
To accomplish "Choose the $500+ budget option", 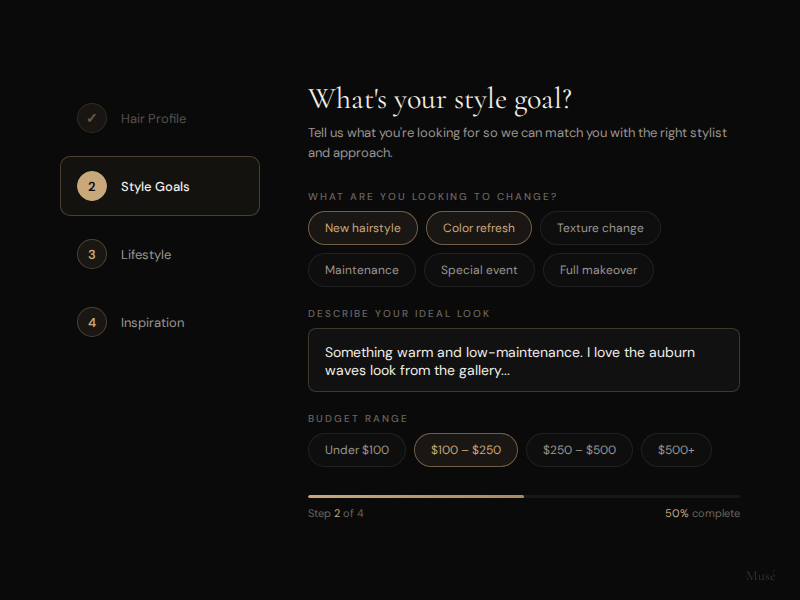I will coord(676,450).
